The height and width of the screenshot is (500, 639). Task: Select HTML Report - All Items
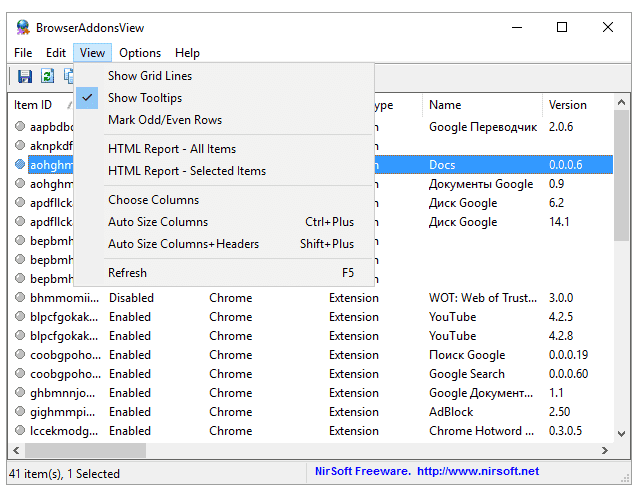pyautogui.click(x=172, y=149)
